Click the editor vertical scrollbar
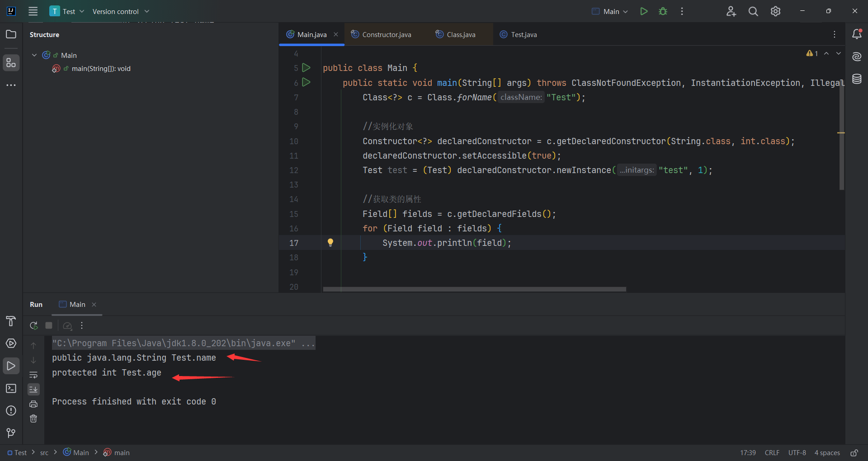The image size is (868, 461). [841, 136]
